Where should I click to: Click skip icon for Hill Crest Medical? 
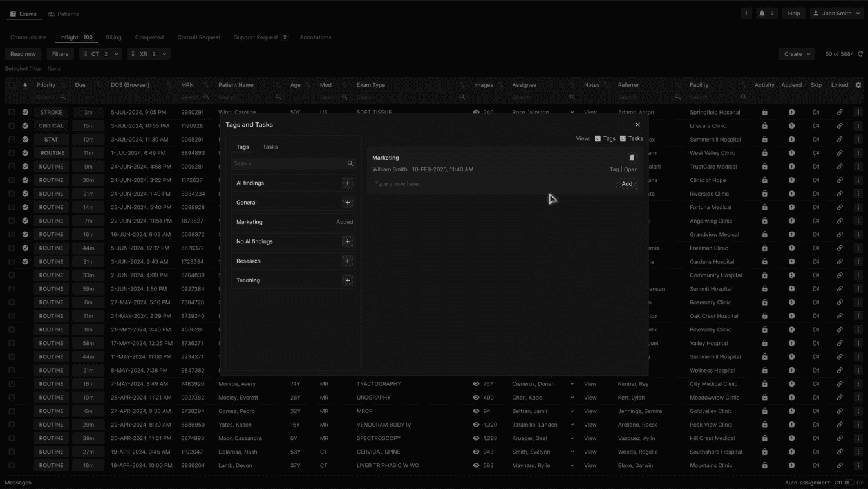pos(816,438)
